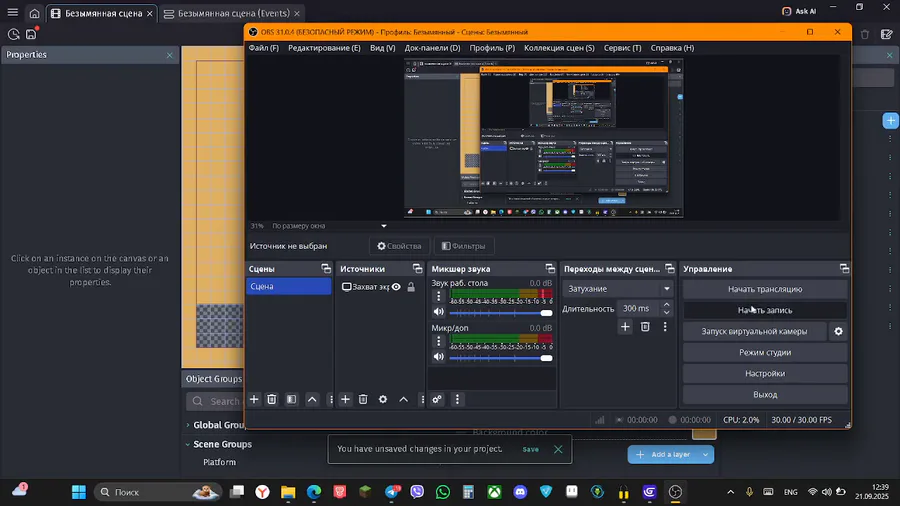Open transition properties three dots
The image size is (900, 506).
(x=665, y=326)
